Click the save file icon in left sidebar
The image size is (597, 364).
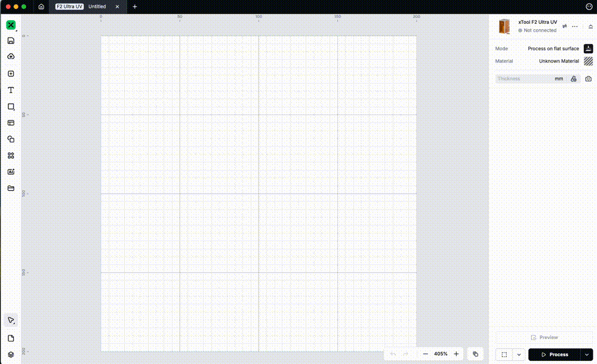coord(11,41)
